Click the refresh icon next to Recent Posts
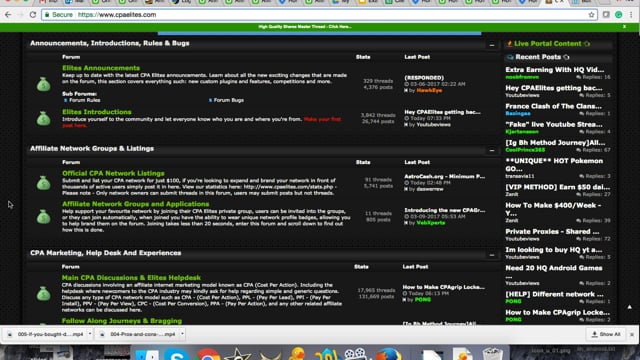 click(566, 57)
